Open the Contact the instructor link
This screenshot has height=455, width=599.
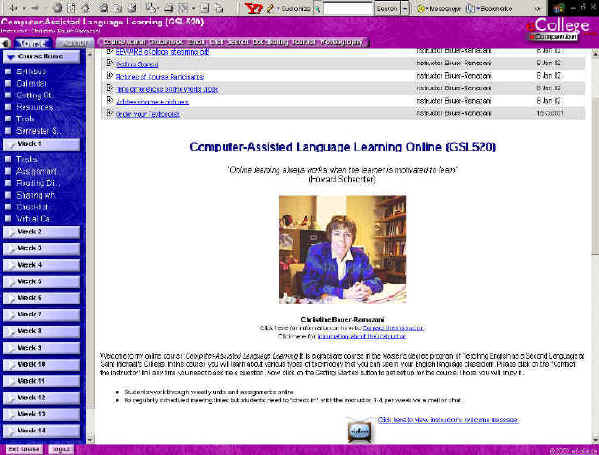392,328
